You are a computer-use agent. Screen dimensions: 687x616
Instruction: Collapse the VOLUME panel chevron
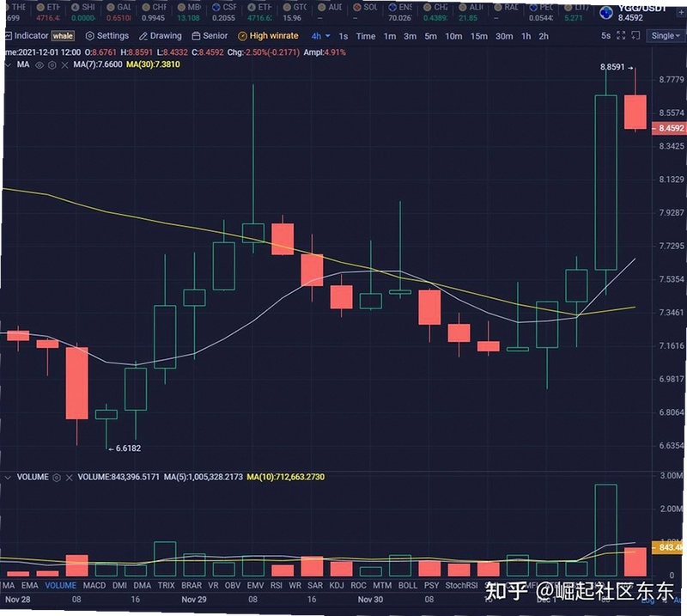point(8,478)
